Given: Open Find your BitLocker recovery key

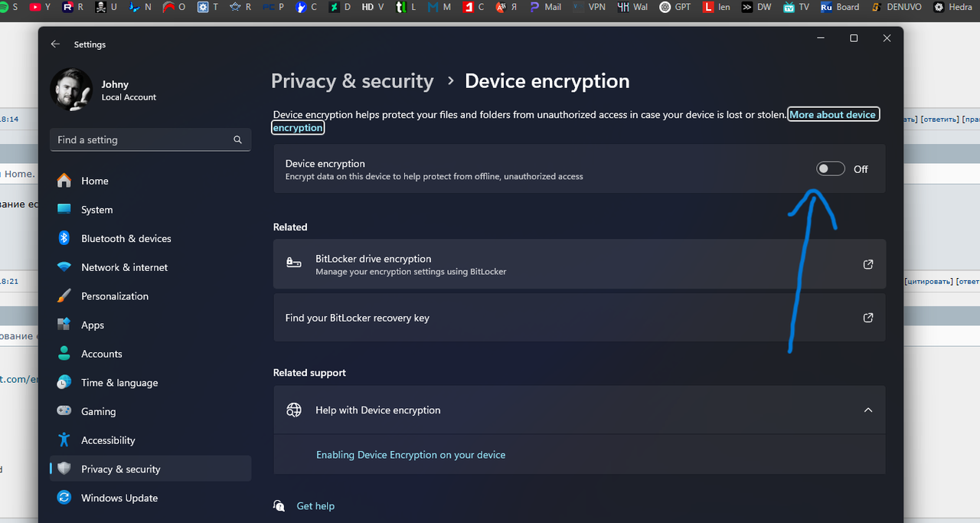Looking at the screenshot, I should [x=579, y=318].
